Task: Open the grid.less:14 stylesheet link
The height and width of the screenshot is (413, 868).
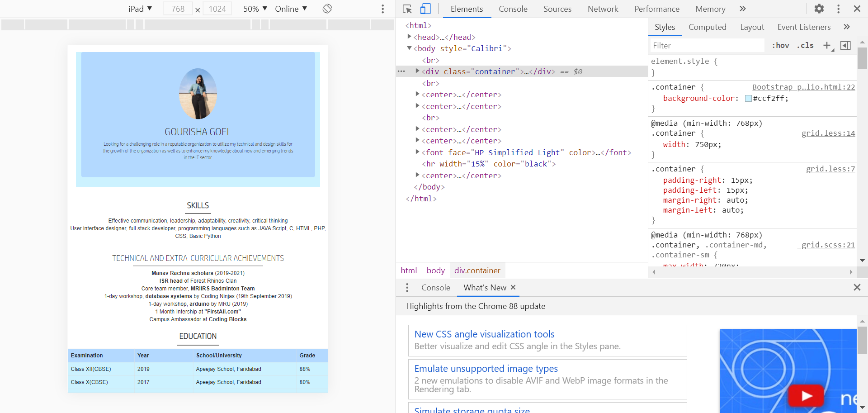Action: [828, 133]
